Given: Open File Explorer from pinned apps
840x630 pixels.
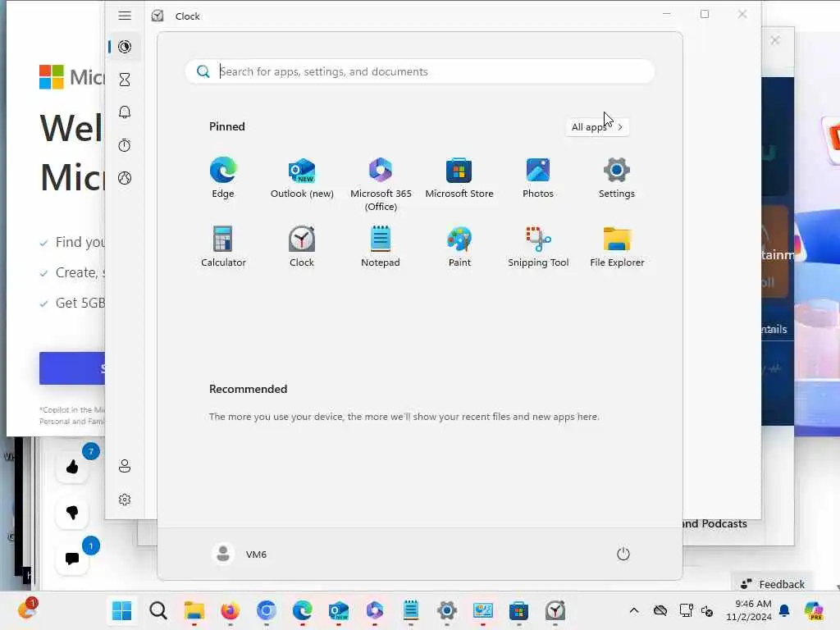Looking at the screenshot, I should tap(617, 247).
